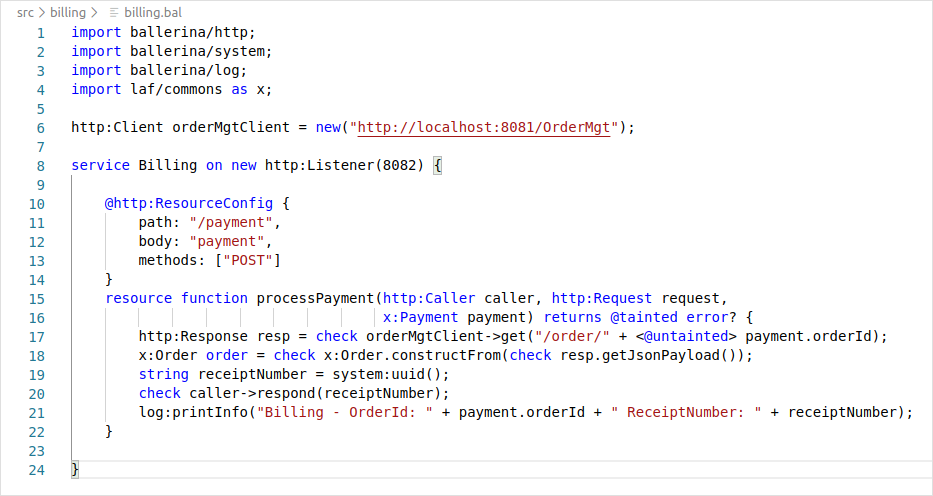The image size is (933, 496).
Task: Click the opening brace on line 8
Action: [437, 165]
